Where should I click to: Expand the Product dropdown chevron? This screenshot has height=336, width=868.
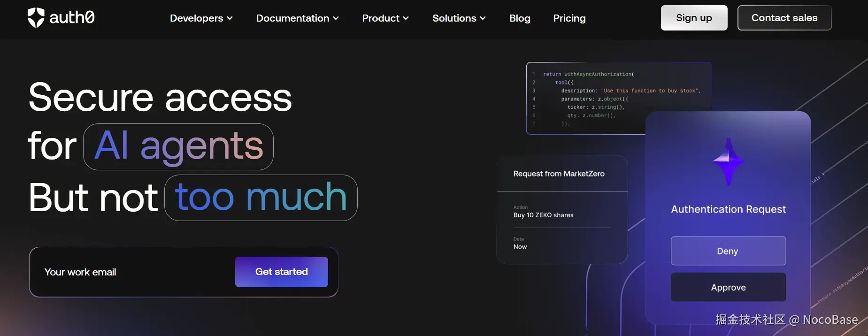pos(406,18)
